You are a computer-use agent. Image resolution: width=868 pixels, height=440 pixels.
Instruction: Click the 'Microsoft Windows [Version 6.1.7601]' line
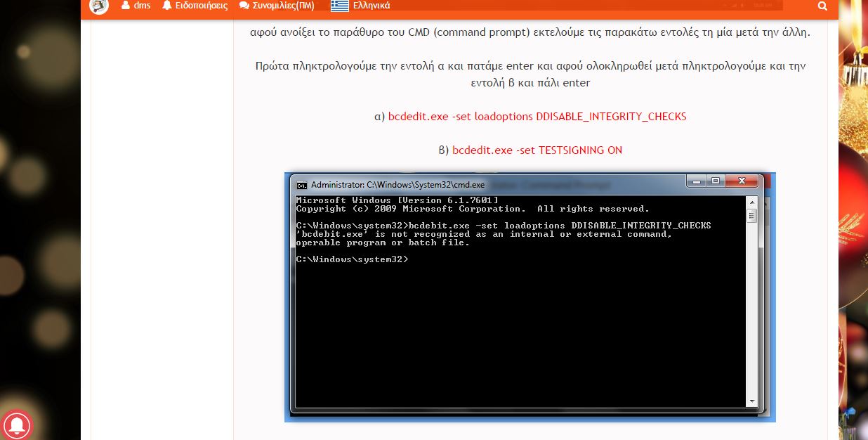(x=397, y=200)
